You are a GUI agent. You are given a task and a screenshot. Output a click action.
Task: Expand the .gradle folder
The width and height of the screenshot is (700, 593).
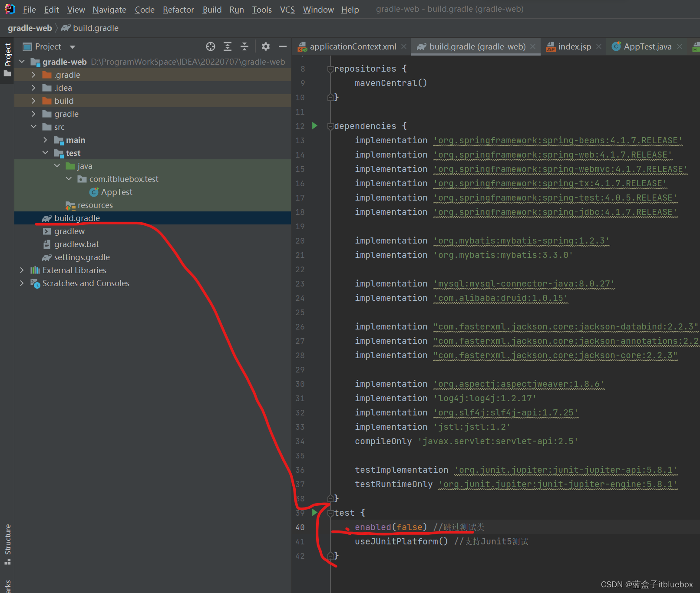pyautogui.click(x=33, y=75)
